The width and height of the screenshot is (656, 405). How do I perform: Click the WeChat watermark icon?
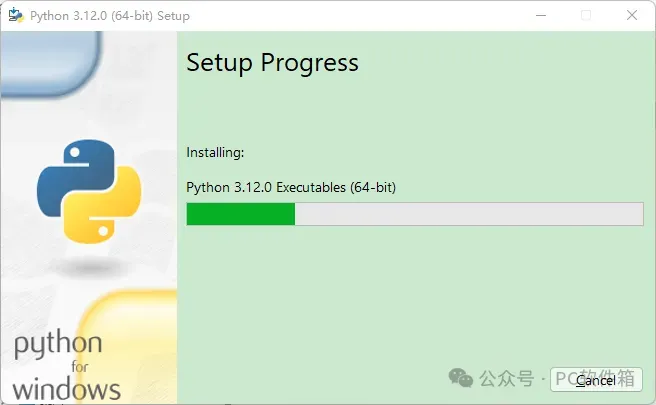pos(461,378)
